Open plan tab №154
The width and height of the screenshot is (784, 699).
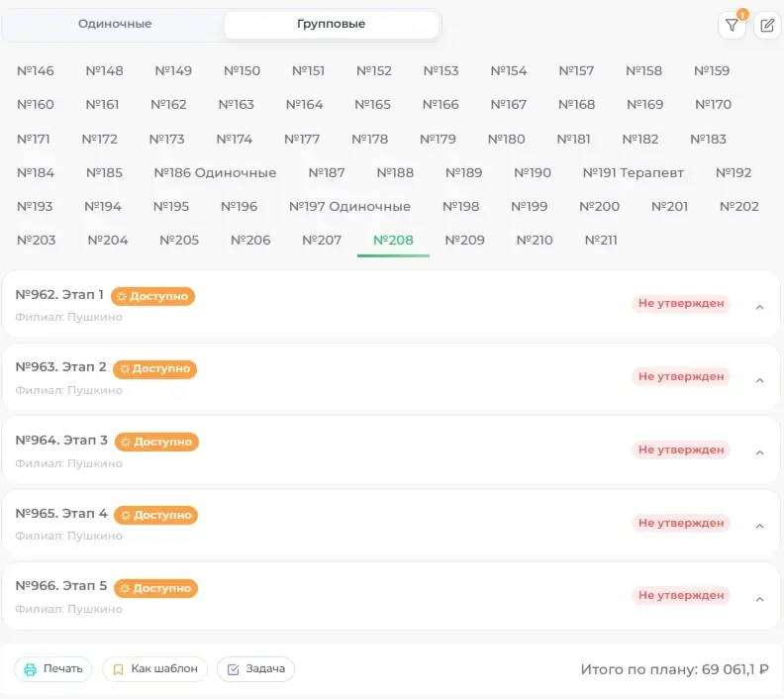click(509, 70)
